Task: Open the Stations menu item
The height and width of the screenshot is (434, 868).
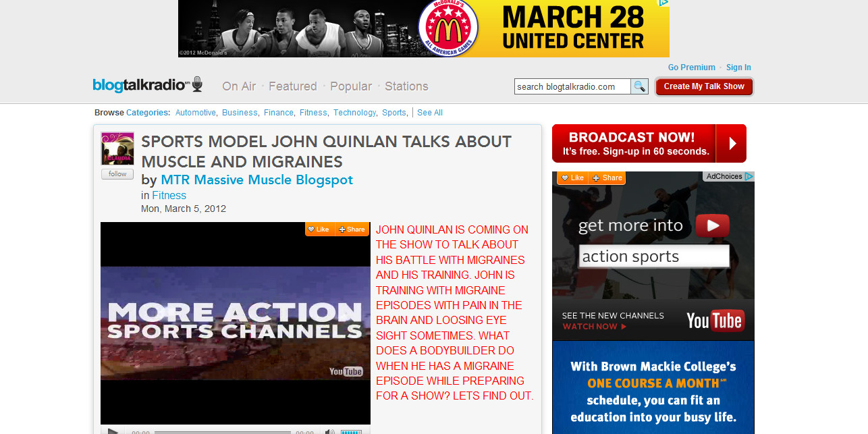Action: [406, 86]
